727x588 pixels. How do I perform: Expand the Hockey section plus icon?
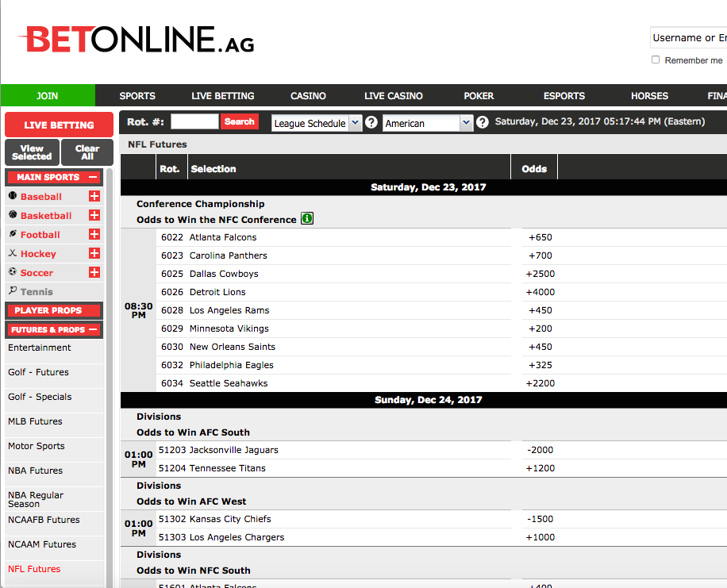tap(94, 253)
